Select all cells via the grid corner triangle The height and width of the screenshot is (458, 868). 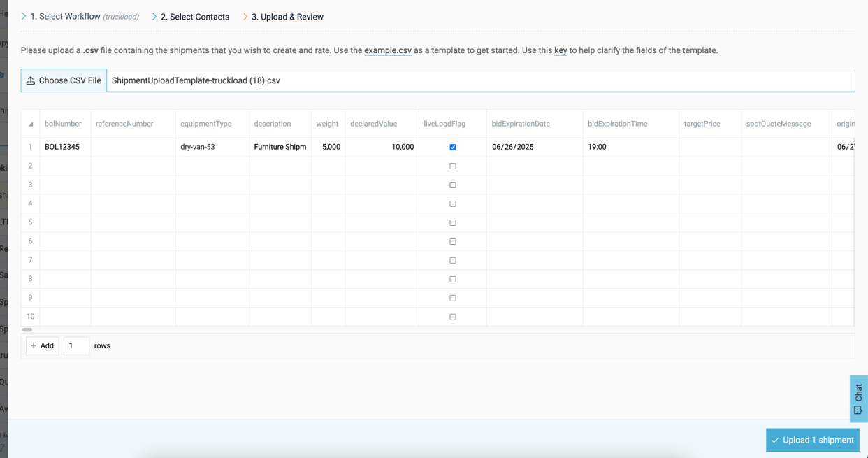click(30, 123)
